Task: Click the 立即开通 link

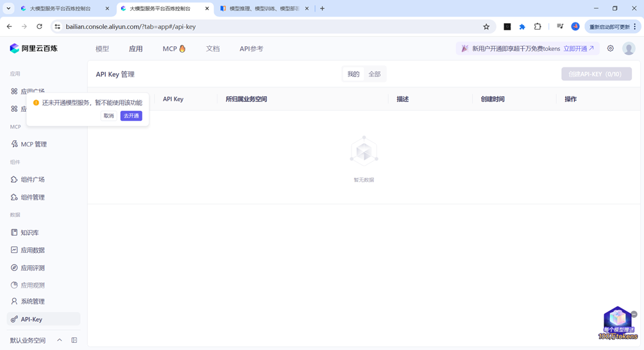Action: [579, 49]
